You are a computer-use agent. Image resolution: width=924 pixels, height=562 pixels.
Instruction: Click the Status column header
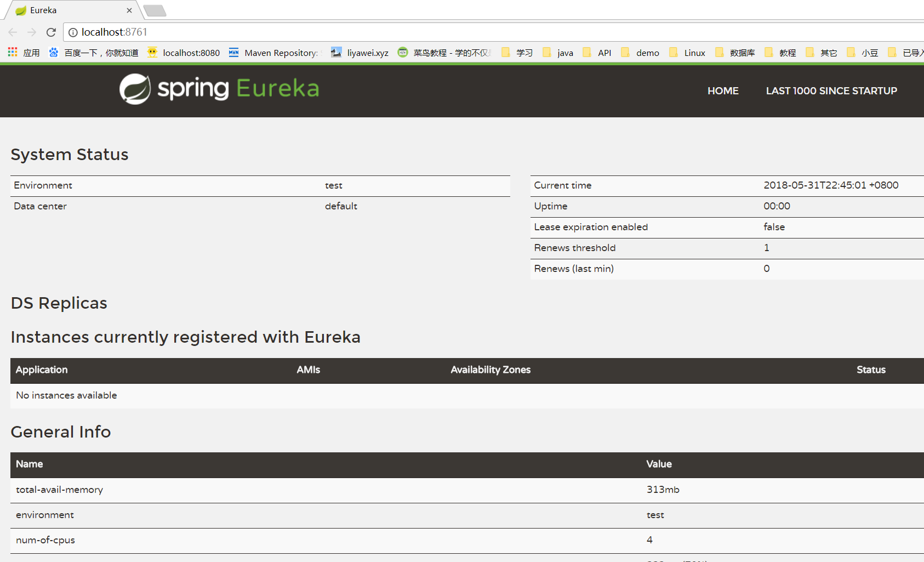(871, 370)
